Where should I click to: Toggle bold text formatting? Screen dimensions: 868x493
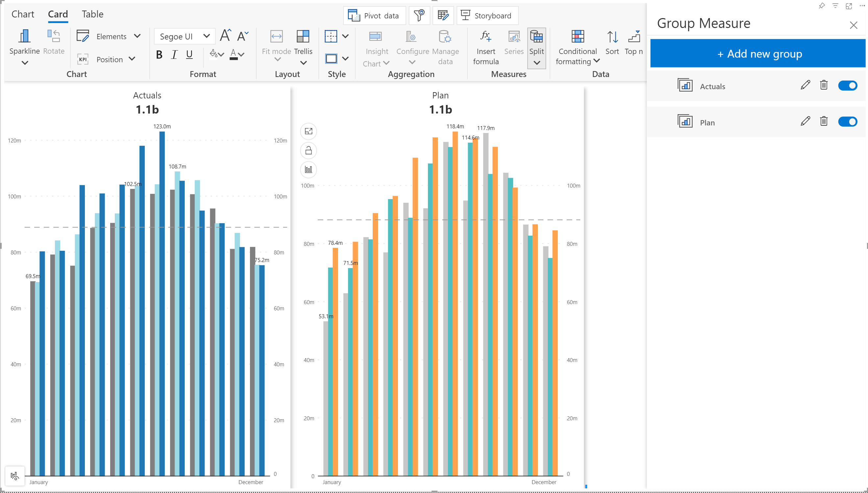click(159, 55)
